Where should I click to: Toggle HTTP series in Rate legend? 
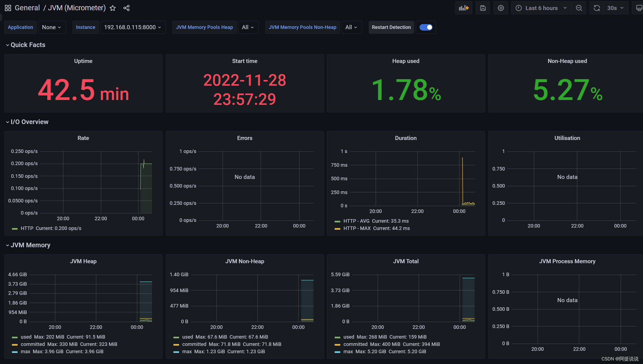[27, 228]
